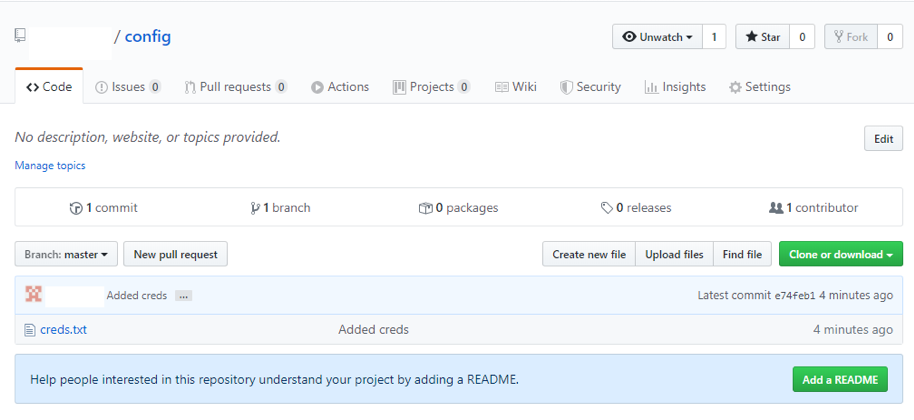The width and height of the screenshot is (914, 420).
Task: Open the config repository link
Action: pyautogui.click(x=147, y=37)
